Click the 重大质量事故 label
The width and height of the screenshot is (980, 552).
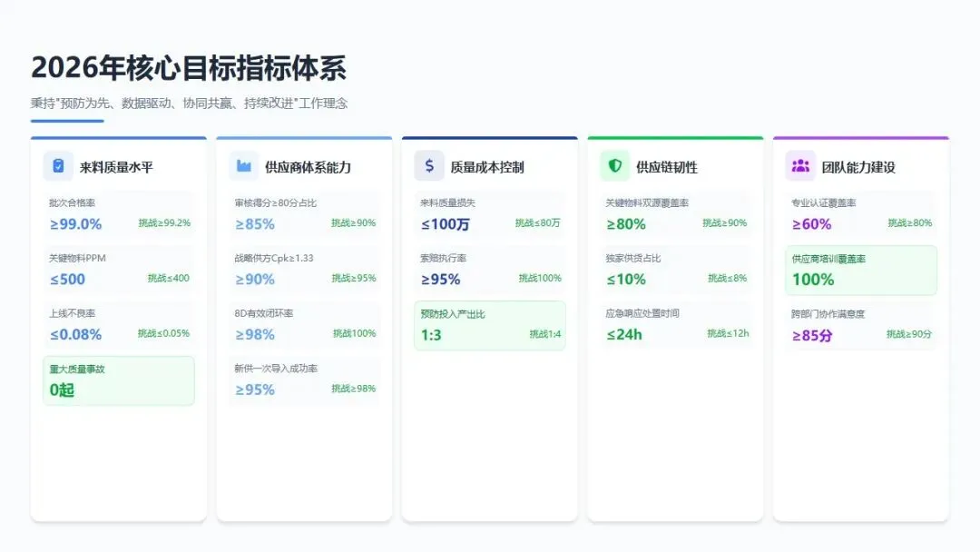pyautogui.click(x=77, y=369)
